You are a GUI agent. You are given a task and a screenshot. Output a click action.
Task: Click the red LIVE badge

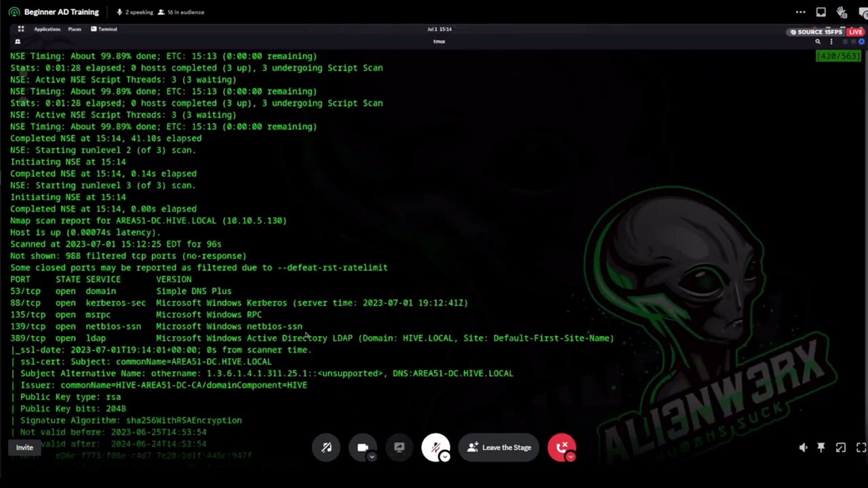[x=855, y=32]
